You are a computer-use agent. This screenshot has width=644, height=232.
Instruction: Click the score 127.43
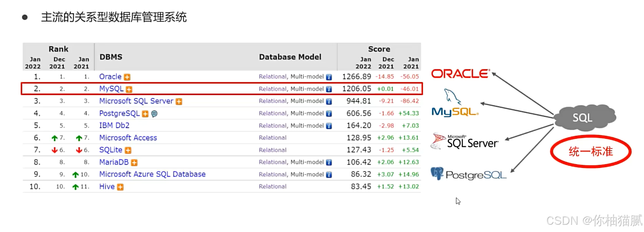(x=359, y=150)
